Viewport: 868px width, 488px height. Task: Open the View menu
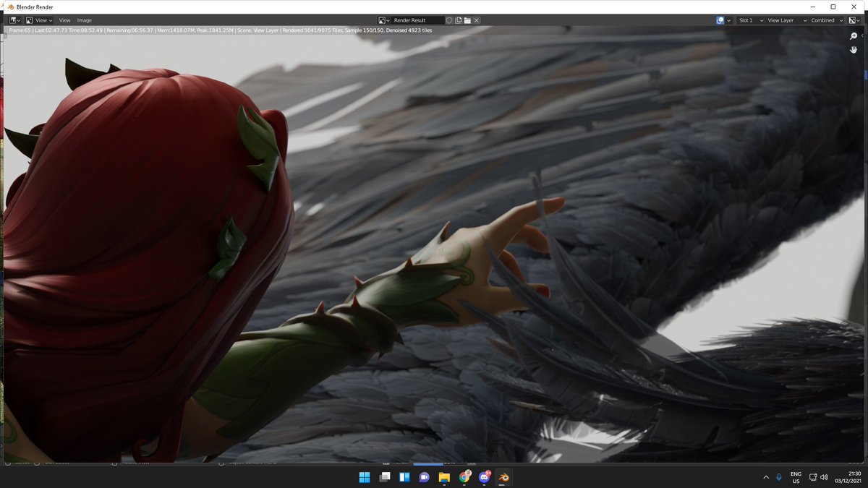coord(64,20)
